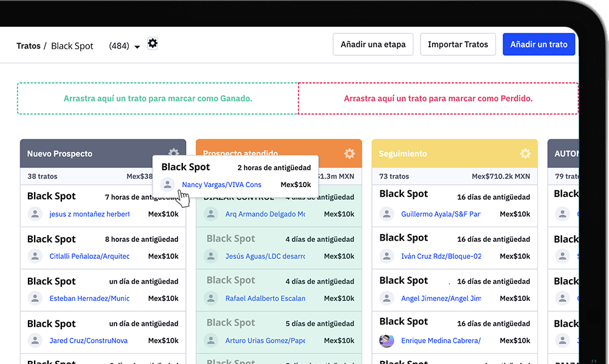The image size is (609, 364).
Task: Open pipeline settings gear next to (484)
Action: pyautogui.click(x=153, y=43)
